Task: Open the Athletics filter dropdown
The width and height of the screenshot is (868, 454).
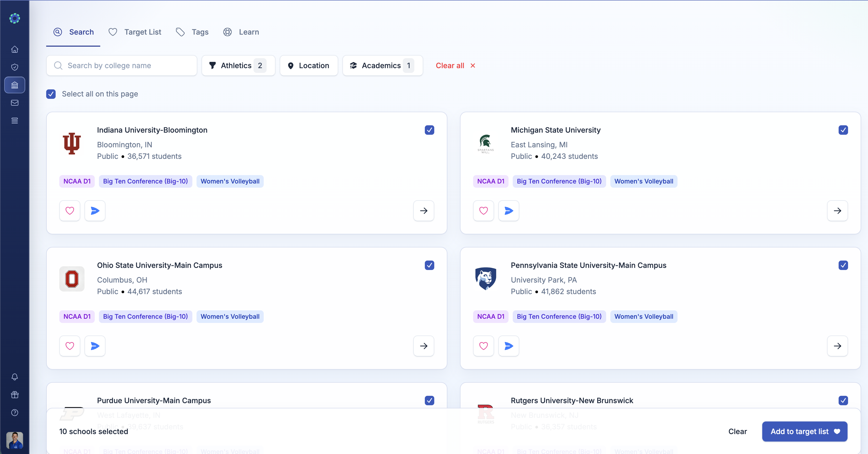Action: 239,66
